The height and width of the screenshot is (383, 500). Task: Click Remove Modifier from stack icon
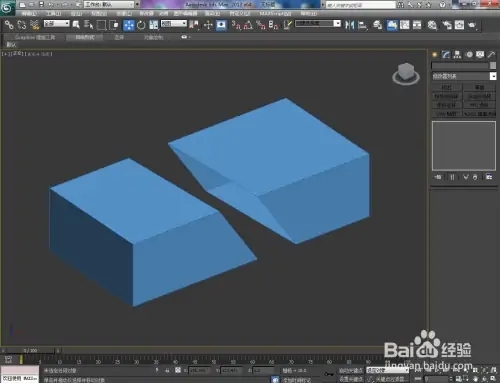pos(475,177)
